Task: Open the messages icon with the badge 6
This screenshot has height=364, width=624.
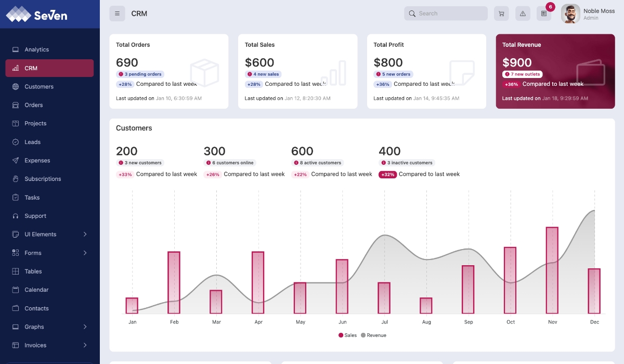Action: [x=544, y=14]
